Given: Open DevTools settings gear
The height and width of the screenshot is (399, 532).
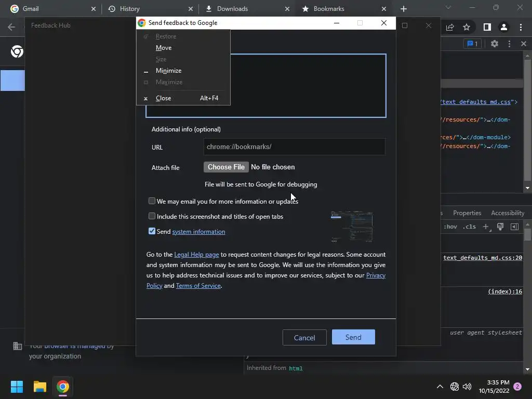Looking at the screenshot, I should [495, 44].
